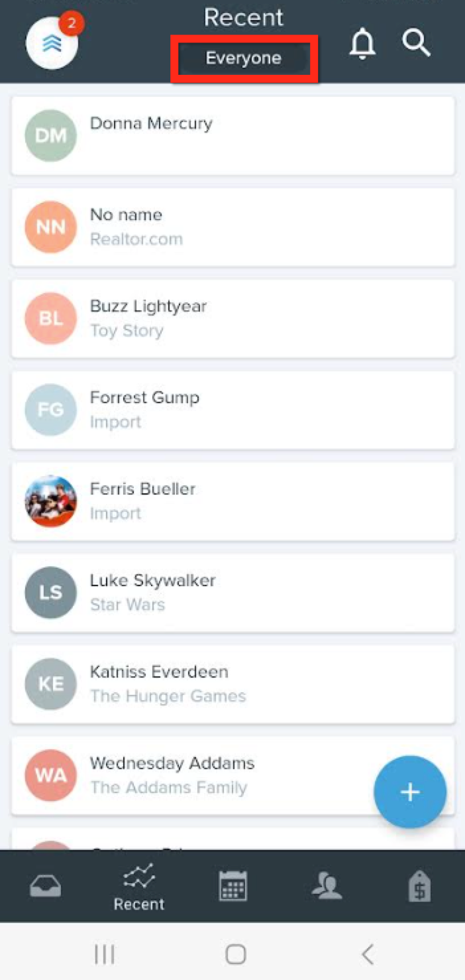Select the Recent activity graph icon
Image resolution: width=465 pixels, height=980 pixels.
tap(138, 879)
